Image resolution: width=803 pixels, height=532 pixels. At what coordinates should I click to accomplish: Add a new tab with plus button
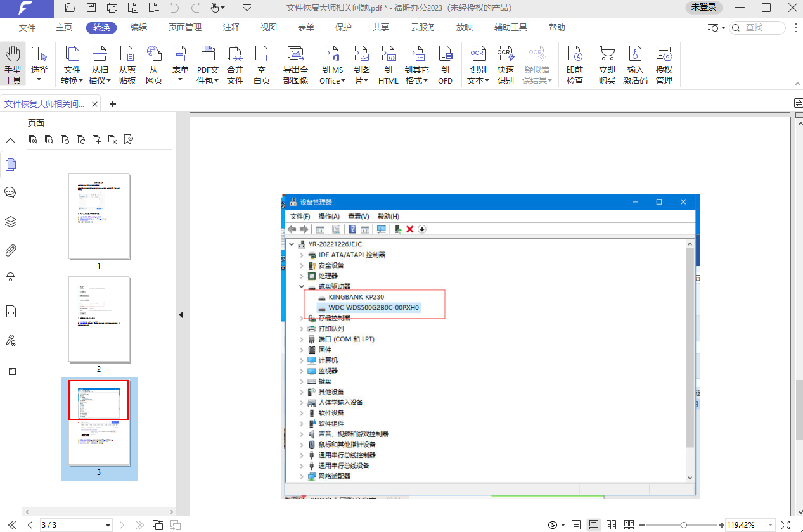point(113,104)
